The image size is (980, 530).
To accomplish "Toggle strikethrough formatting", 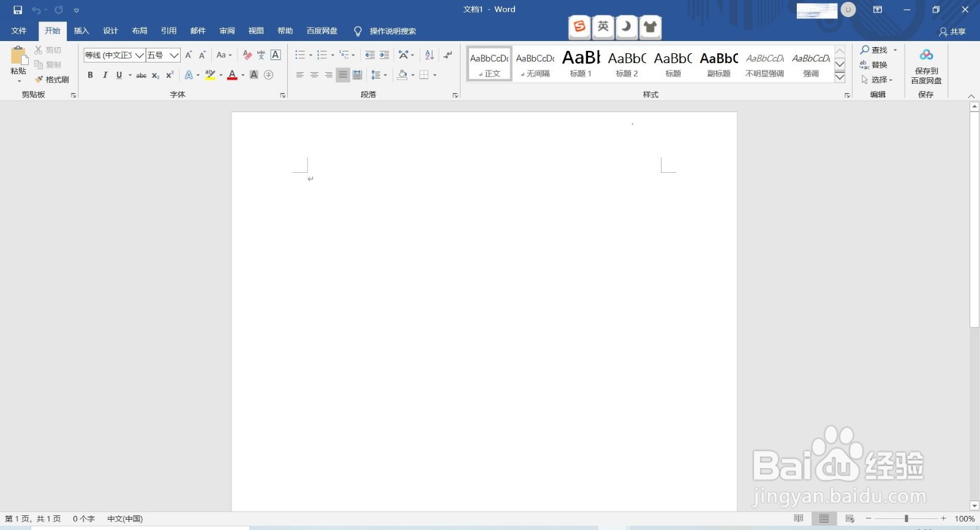I will [141, 75].
